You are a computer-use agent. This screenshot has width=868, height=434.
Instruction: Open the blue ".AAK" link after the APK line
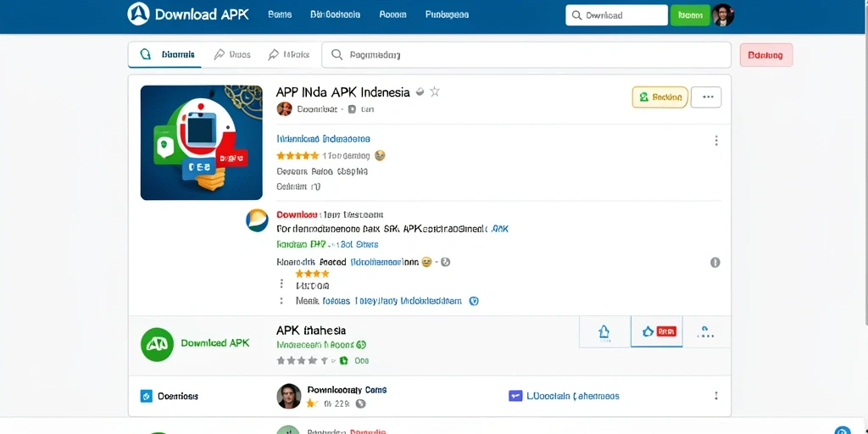point(499,228)
